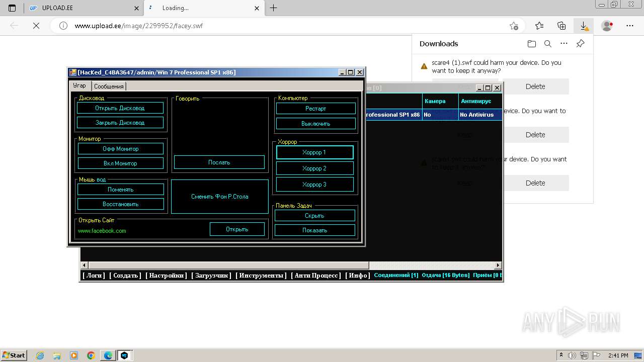The image size is (644, 362).
Task: Open downloads folder icon
Action: (x=532, y=44)
